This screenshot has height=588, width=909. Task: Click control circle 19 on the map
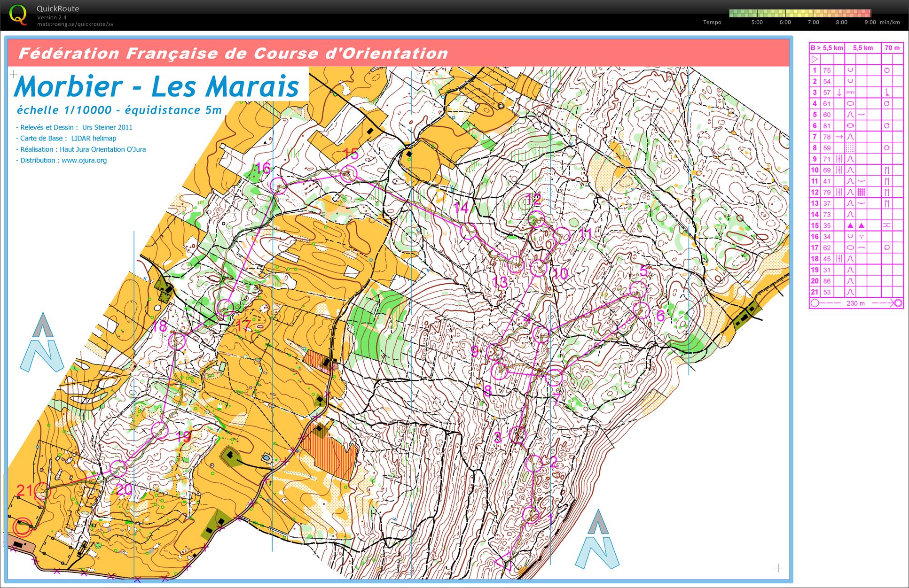tap(160, 430)
